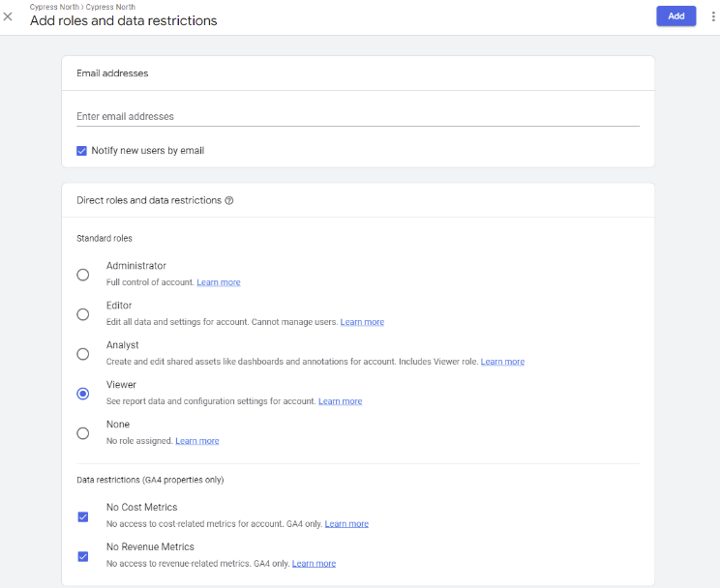722x588 pixels.
Task: Open Learn more link for Editor role
Action: click(x=362, y=322)
